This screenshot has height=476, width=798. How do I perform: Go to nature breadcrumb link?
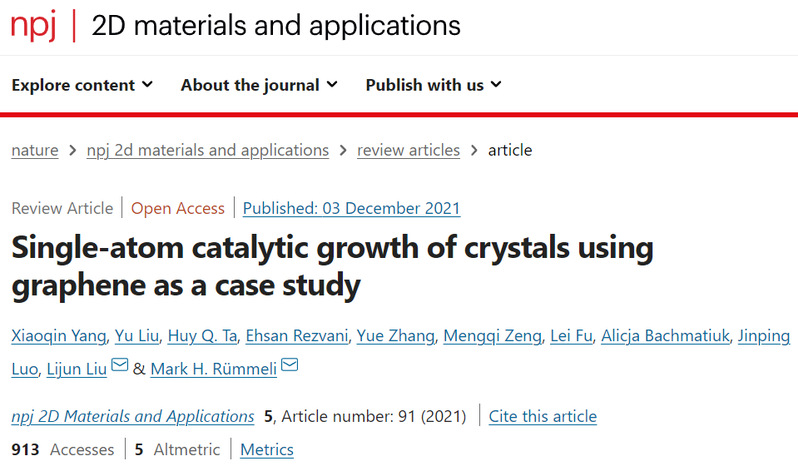click(34, 150)
